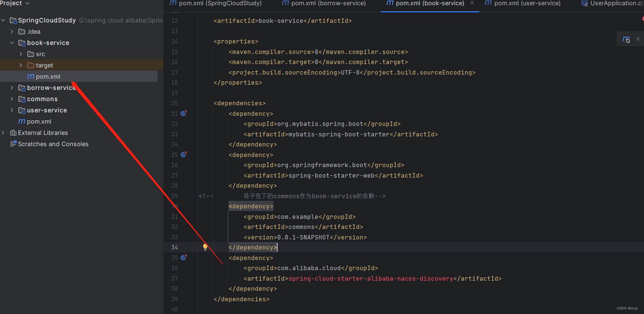The width and height of the screenshot is (644, 314).
Task: Open the UserApplication class tab
Action: [x=612, y=3]
